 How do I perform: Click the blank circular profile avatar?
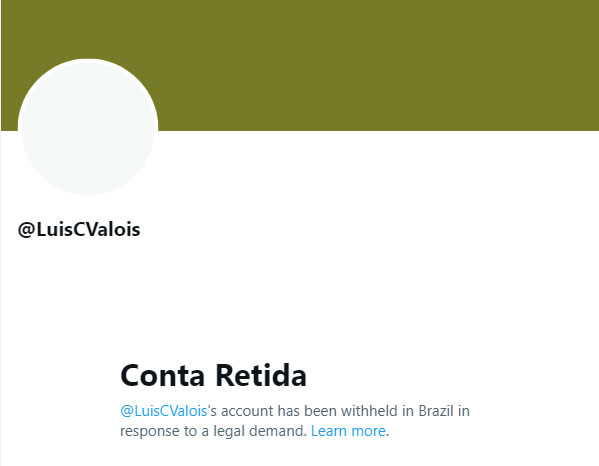coord(88,127)
